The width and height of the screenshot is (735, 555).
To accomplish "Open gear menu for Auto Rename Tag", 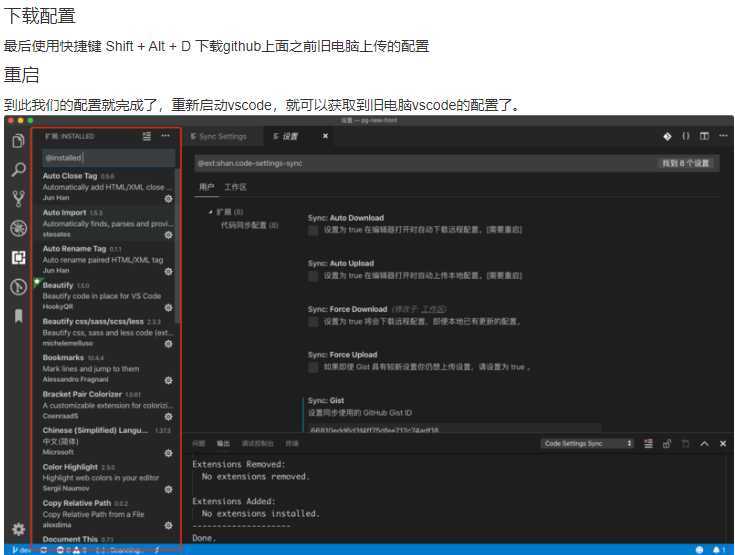I will (x=168, y=271).
